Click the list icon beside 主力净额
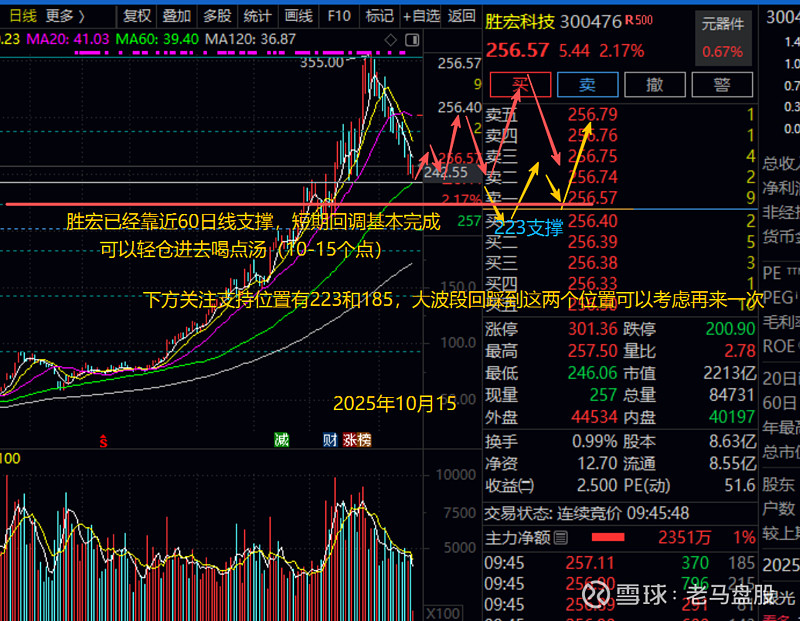 [x=561, y=537]
